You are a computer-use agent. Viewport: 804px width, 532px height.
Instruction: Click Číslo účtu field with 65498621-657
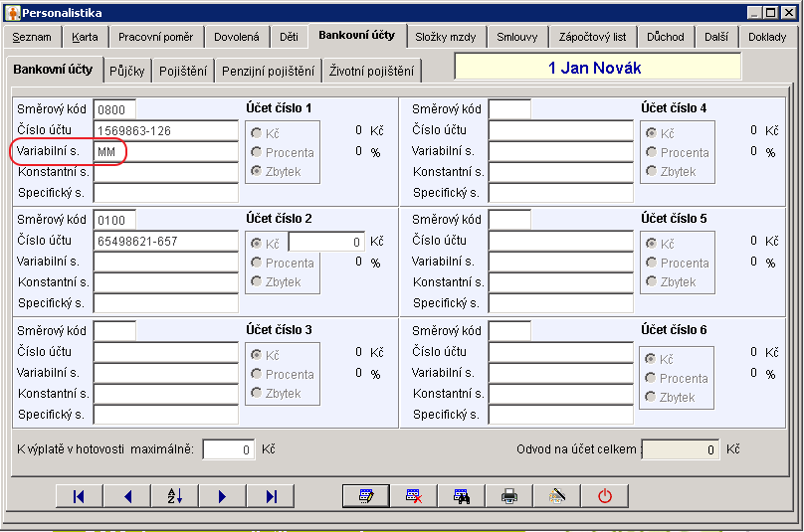pyautogui.click(x=166, y=241)
